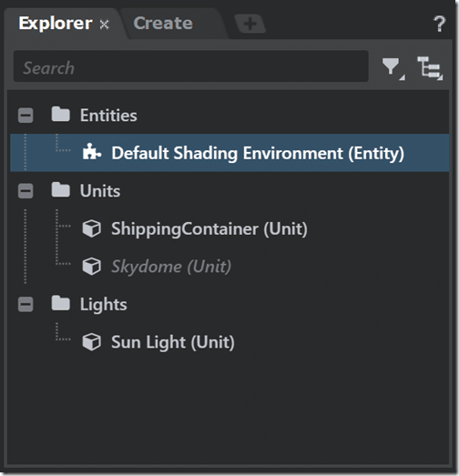Image resolution: width=459 pixels, height=476 pixels.
Task: Click the Entities folder icon
Action: tap(61, 115)
